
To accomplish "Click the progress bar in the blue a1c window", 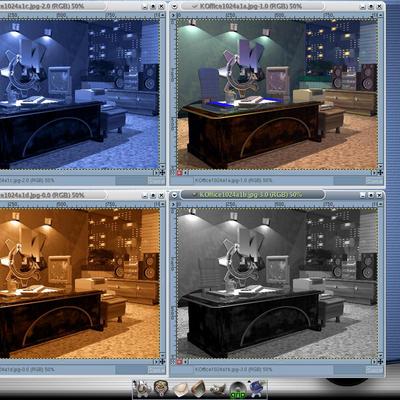I will point(131,181).
